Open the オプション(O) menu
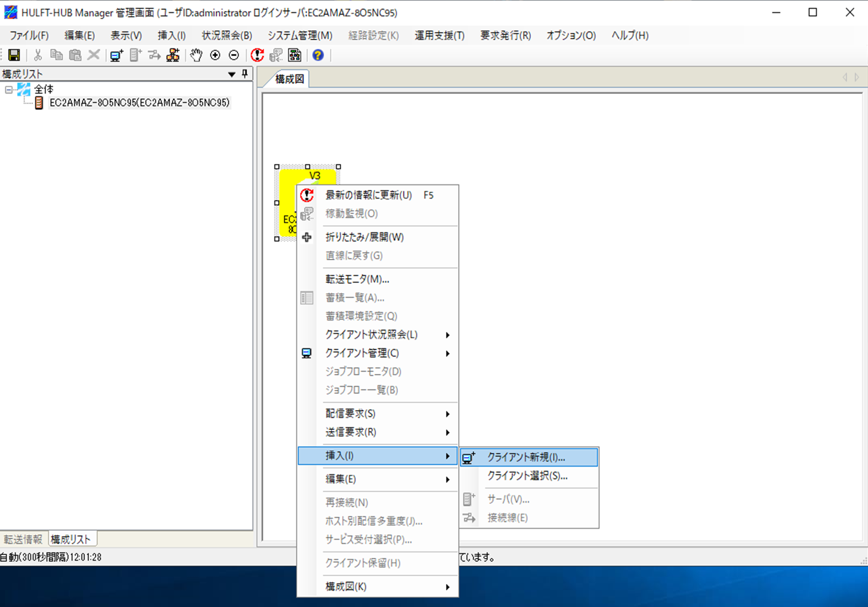 571,35
